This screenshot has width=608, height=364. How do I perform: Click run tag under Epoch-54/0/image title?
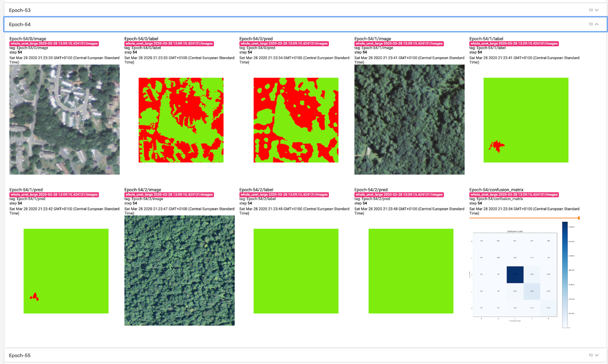pos(54,43)
